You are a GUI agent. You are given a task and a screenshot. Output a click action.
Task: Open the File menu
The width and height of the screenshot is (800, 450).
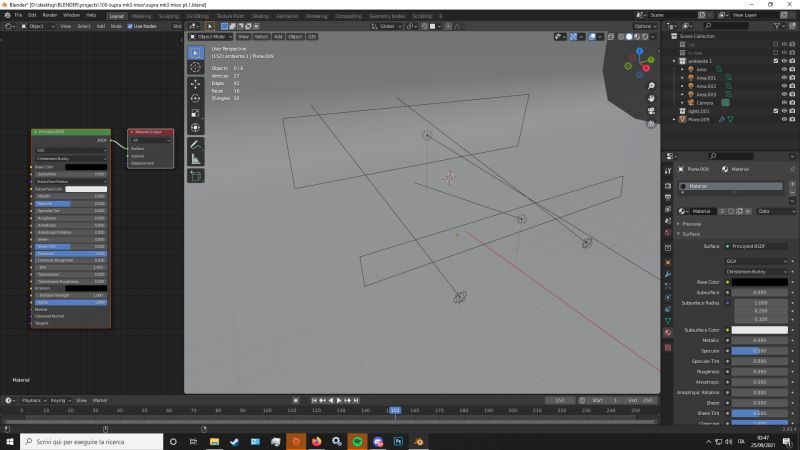[x=18, y=15]
